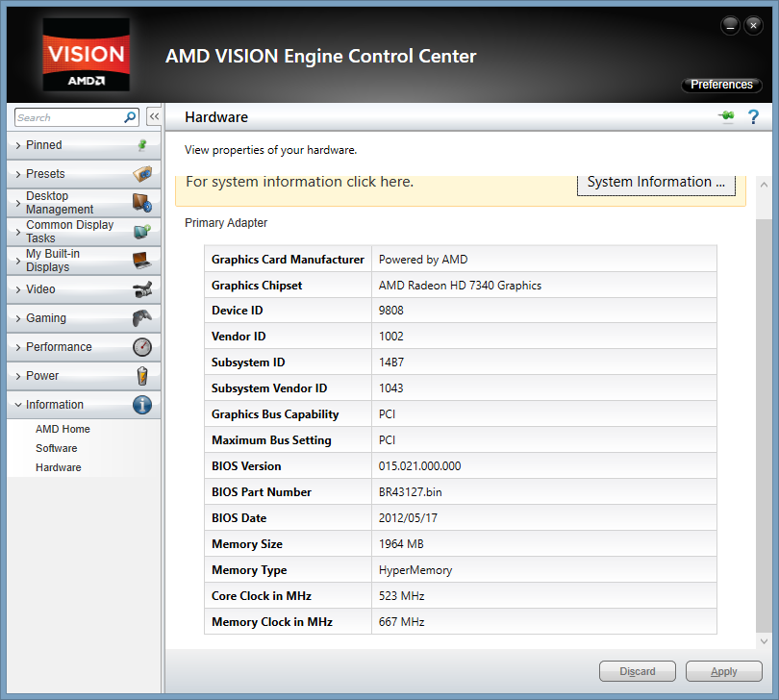The width and height of the screenshot is (779, 700).
Task: Click the Power battery icon
Action: [142, 376]
